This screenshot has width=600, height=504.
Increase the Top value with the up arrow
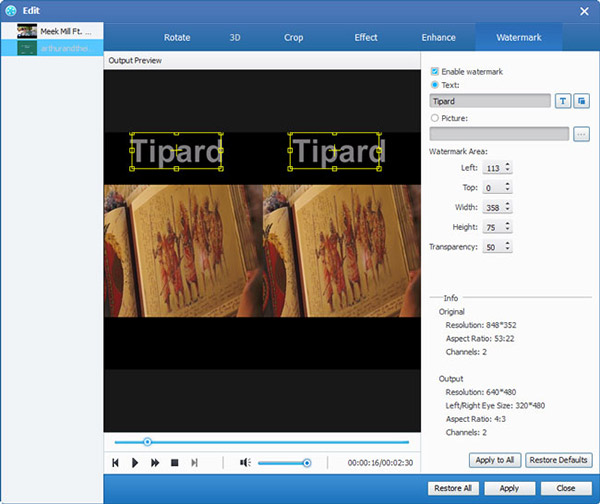(x=507, y=185)
